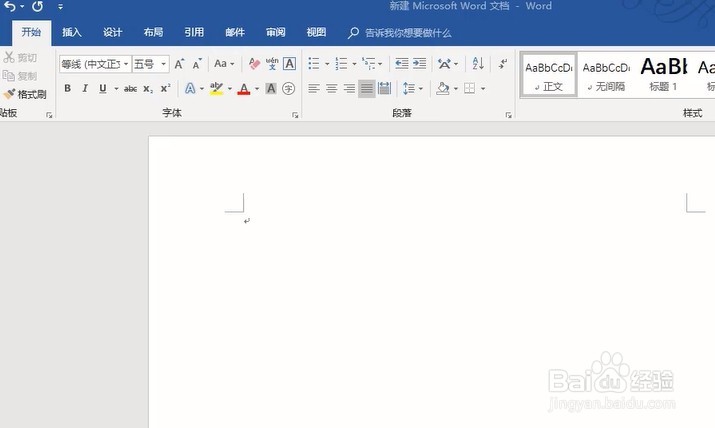Apply the red font color swatch
The width and height of the screenshot is (715, 428).
(243, 89)
